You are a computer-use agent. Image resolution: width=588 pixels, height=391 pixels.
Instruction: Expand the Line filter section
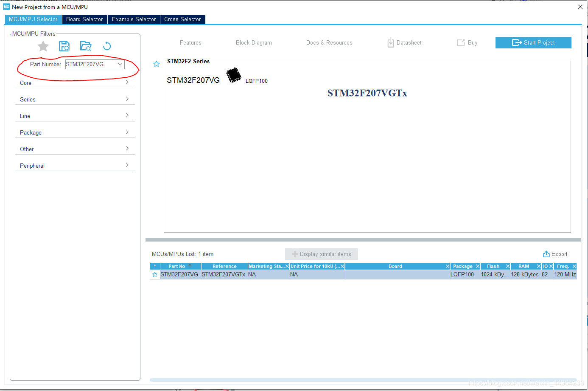[x=75, y=116]
